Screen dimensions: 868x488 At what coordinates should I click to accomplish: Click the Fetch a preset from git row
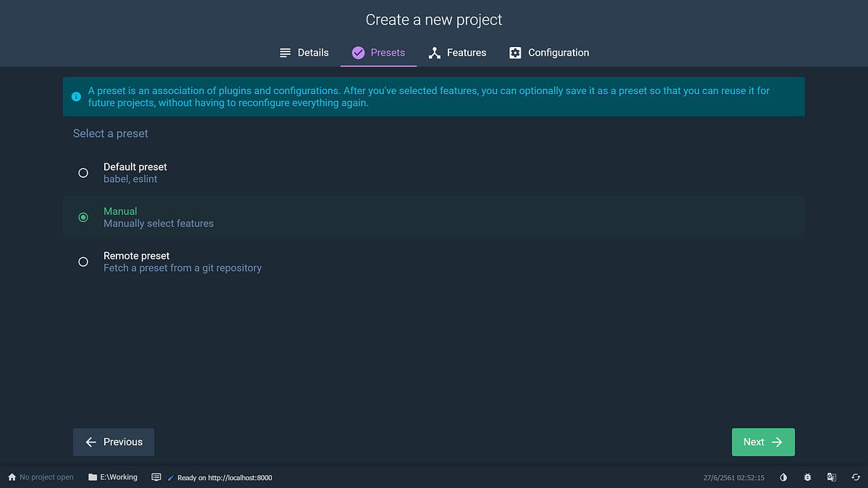pos(434,262)
